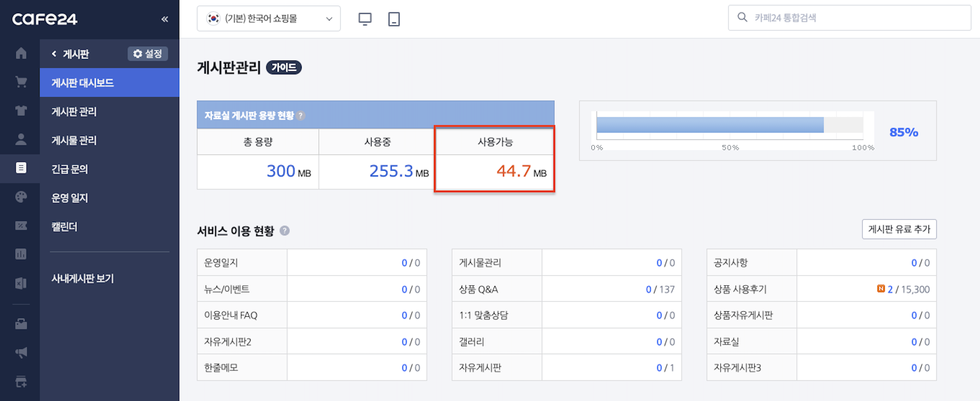Switch to mobile device preview icon
Image resolution: width=980 pixels, height=401 pixels.
point(394,19)
